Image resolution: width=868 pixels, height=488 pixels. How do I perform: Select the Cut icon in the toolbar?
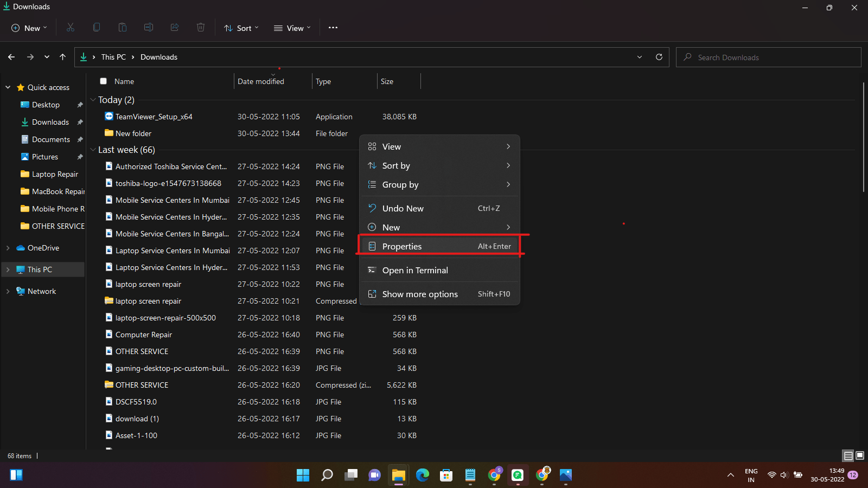click(x=70, y=27)
